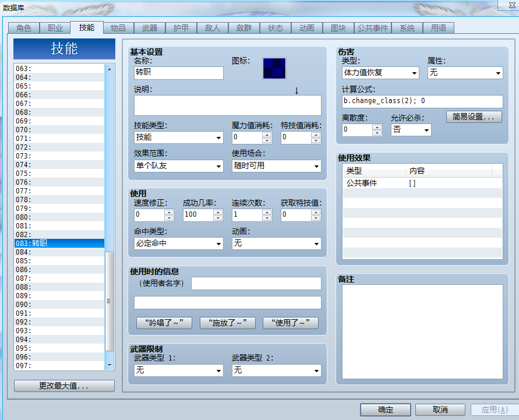Click the 简易设置... button
The height and width of the screenshot is (420, 519).
[x=474, y=117]
